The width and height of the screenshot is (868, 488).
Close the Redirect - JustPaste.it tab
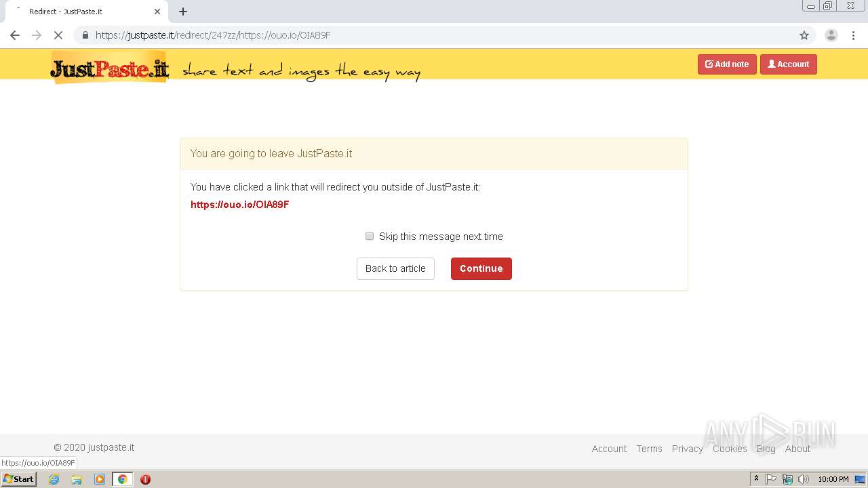tap(157, 12)
